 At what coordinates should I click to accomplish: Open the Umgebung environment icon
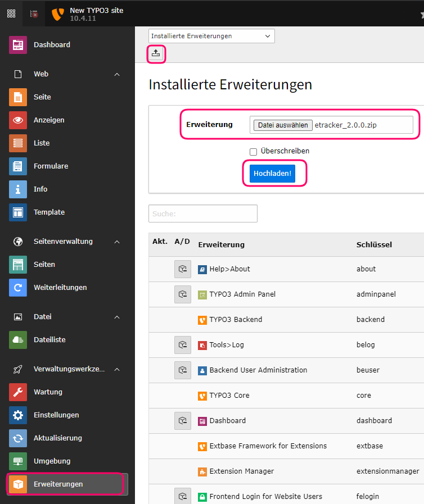point(18,461)
